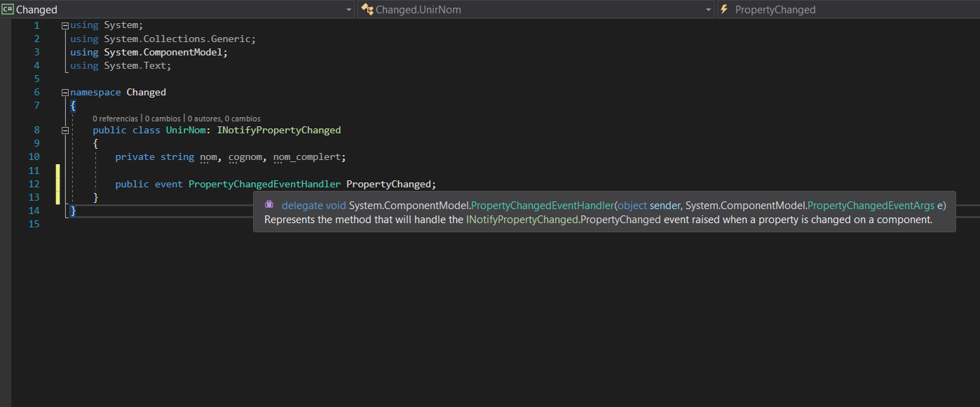The width and height of the screenshot is (980, 407).
Task: Click the first '0 cambios' CodeLens link
Action: point(163,119)
